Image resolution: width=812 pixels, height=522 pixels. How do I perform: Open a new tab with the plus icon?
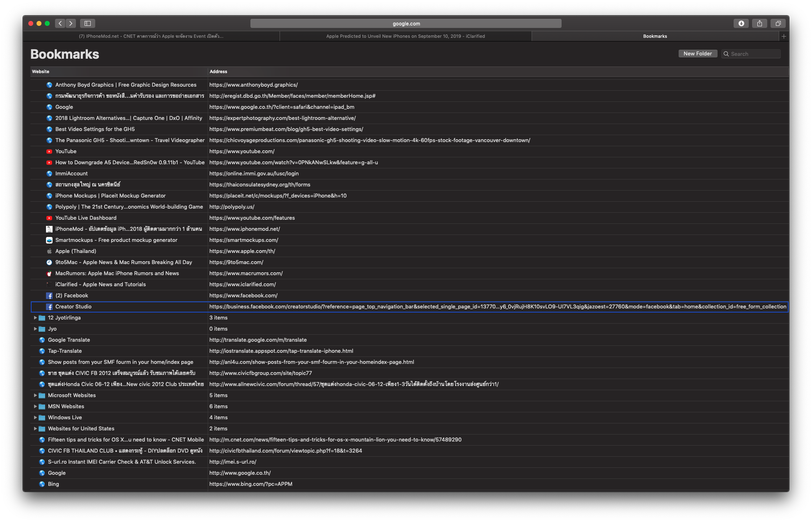[x=783, y=36]
